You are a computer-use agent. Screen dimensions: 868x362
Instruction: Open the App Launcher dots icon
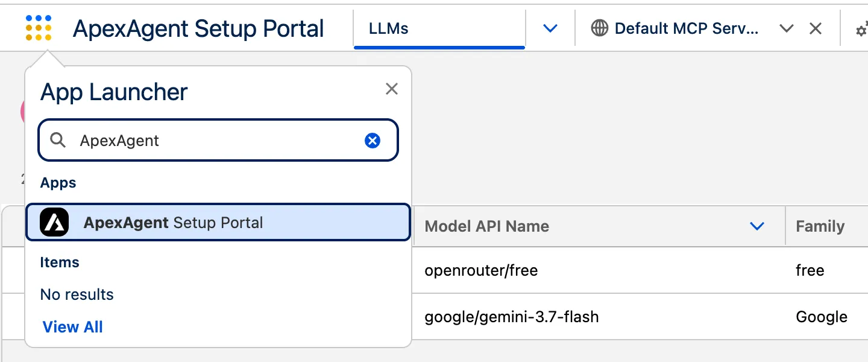tap(39, 28)
